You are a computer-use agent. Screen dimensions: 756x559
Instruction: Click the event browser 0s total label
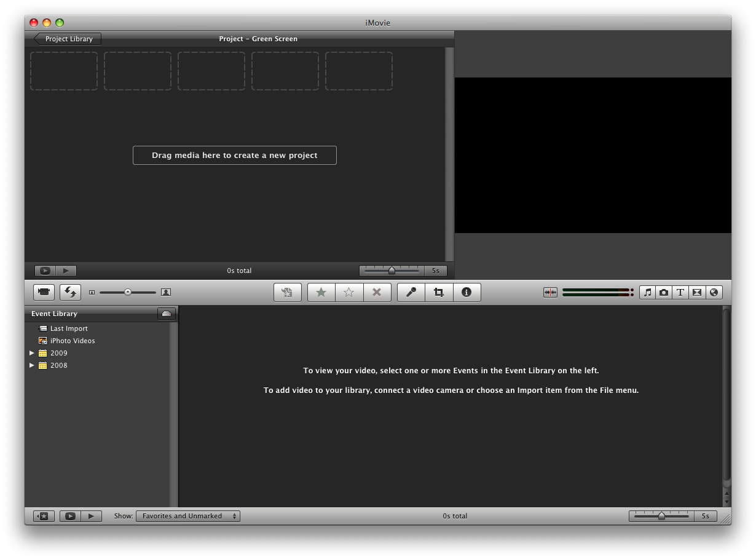(x=455, y=516)
